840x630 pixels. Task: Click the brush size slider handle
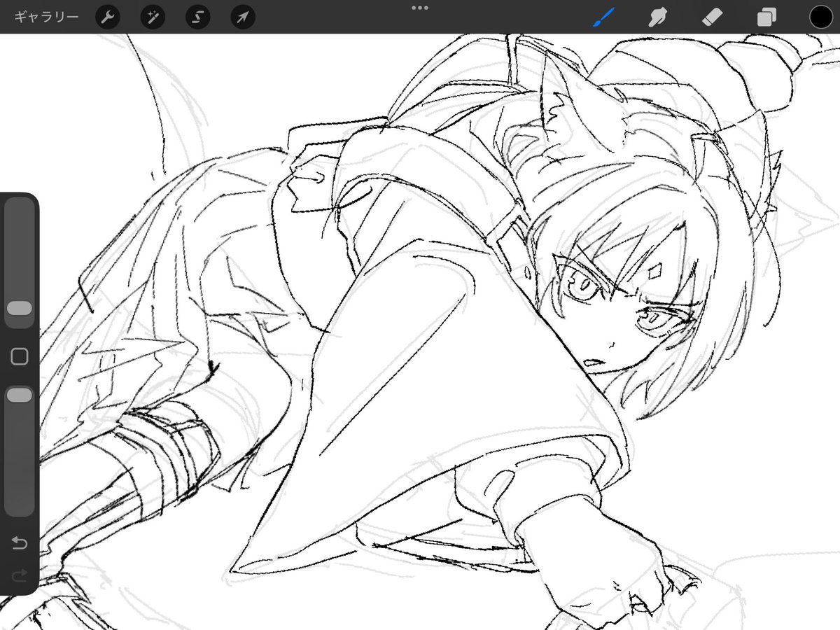[x=20, y=309]
